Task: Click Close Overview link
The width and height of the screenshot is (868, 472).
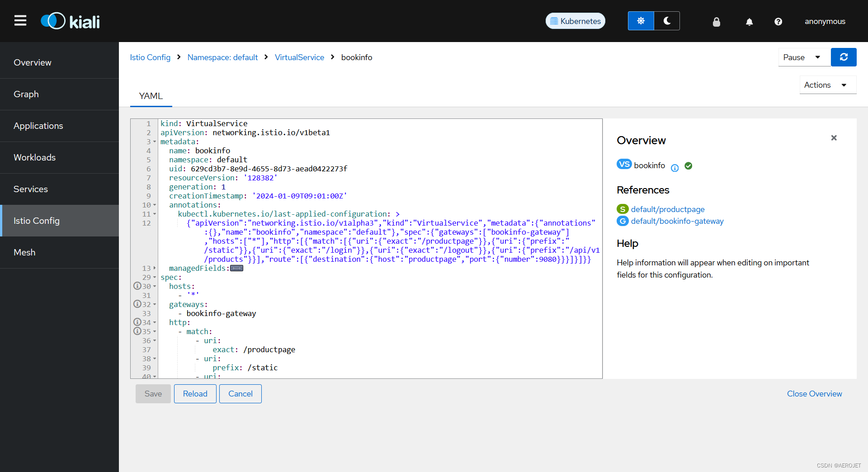Action: click(x=814, y=394)
